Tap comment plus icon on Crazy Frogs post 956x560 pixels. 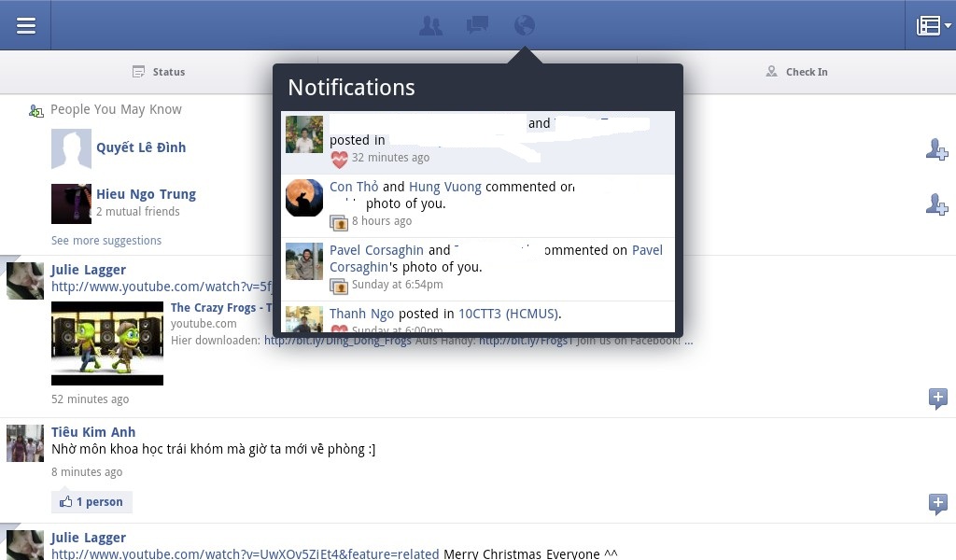[x=937, y=399]
